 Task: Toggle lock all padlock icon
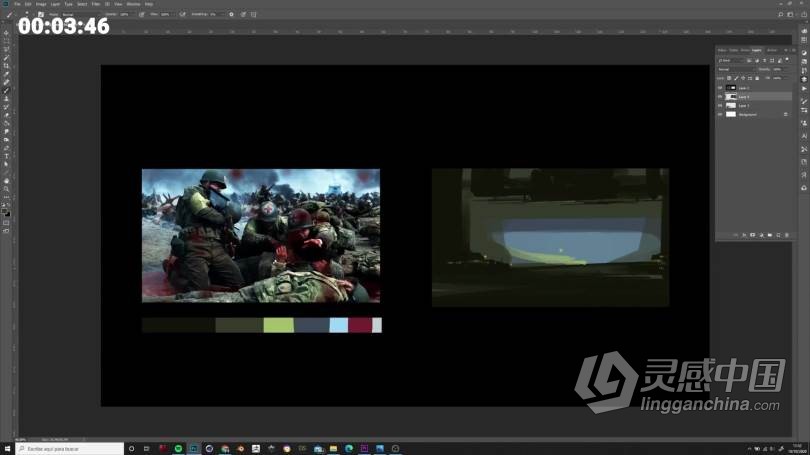click(x=757, y=78)
